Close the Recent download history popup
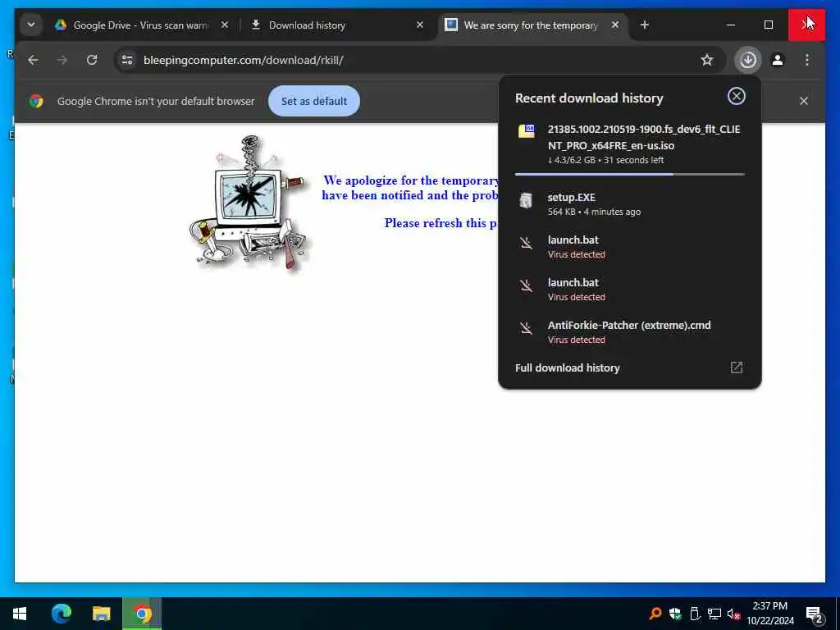The height and width of the screenshot is (630, 840). point(737,97)
